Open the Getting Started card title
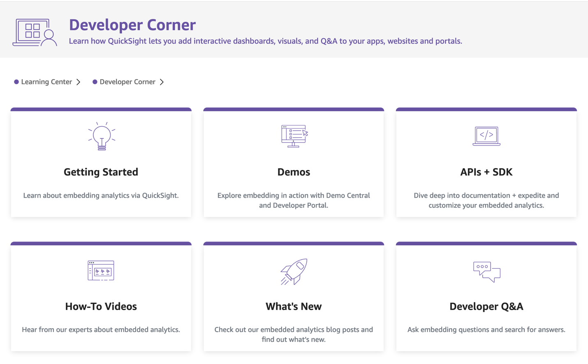Viewport: 588px width, 364px height. 101,172
